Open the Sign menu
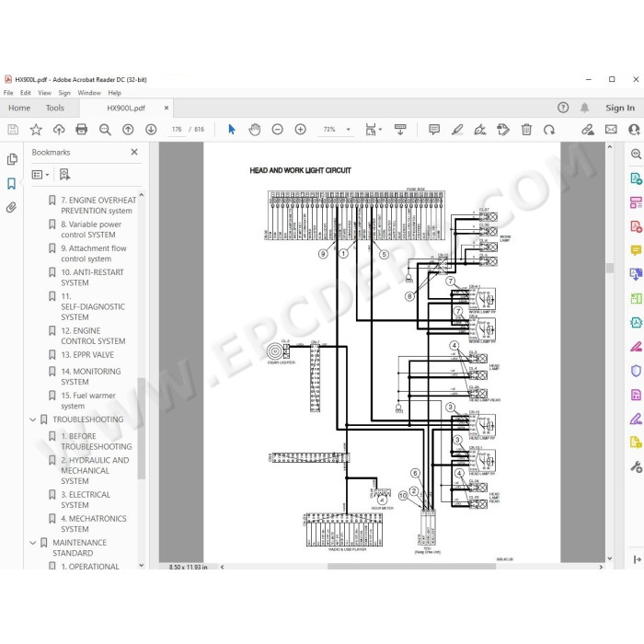This screenshot has width=644, height=644. (x=64, y=93)
